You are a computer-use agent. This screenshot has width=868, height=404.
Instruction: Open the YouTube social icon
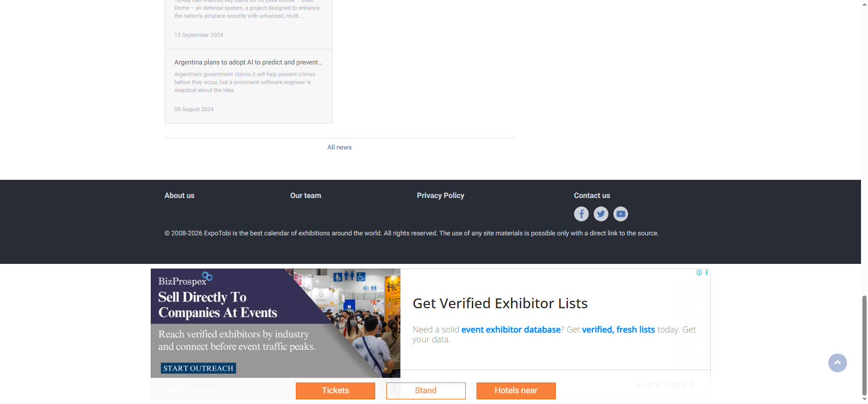click(621, 214)
